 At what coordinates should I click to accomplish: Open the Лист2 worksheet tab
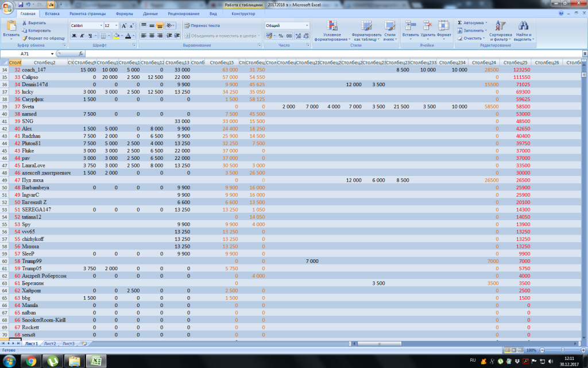click(x=50, y=343)
